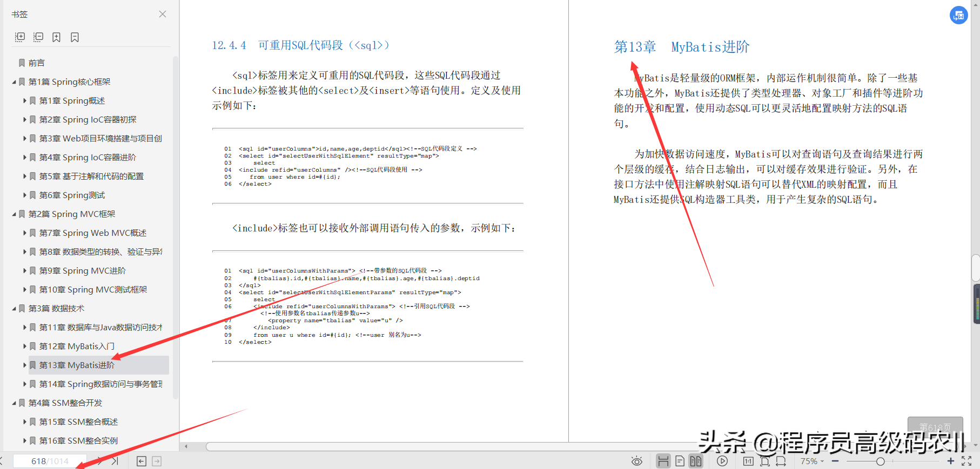Open the 前言 bookmark

click(x=37, y=63)
